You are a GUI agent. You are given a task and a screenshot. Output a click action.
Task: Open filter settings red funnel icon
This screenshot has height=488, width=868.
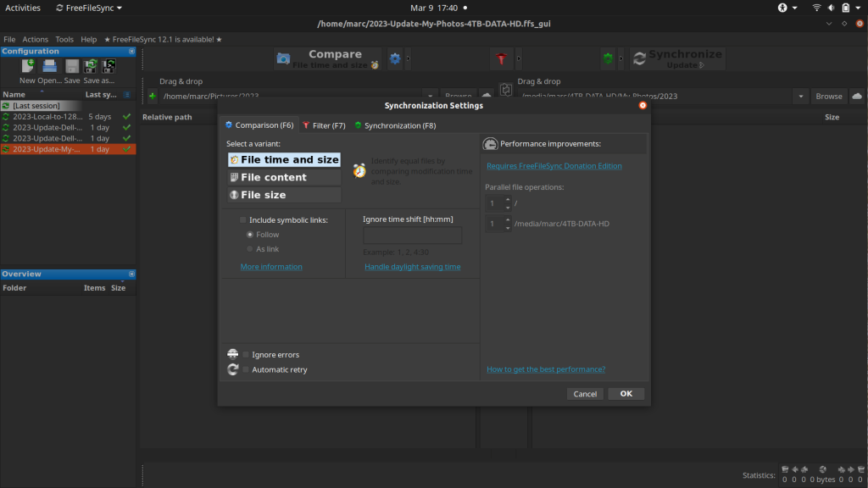(x=501, y=58)
